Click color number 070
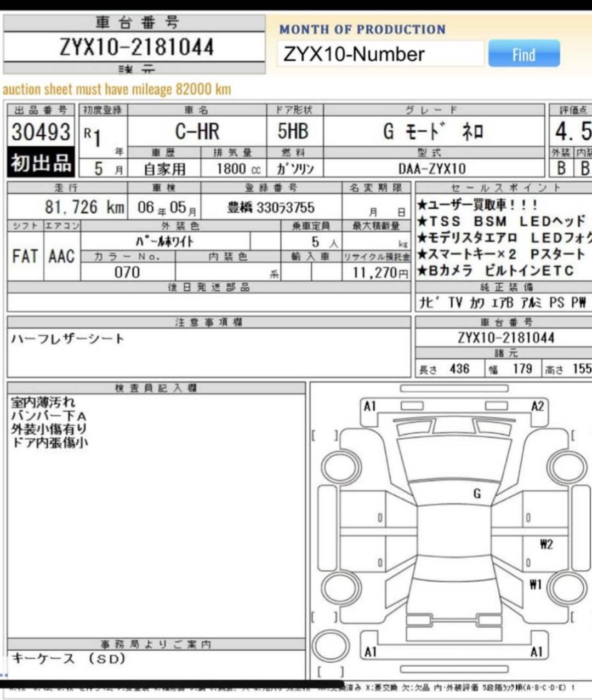 tap(127, 272)
